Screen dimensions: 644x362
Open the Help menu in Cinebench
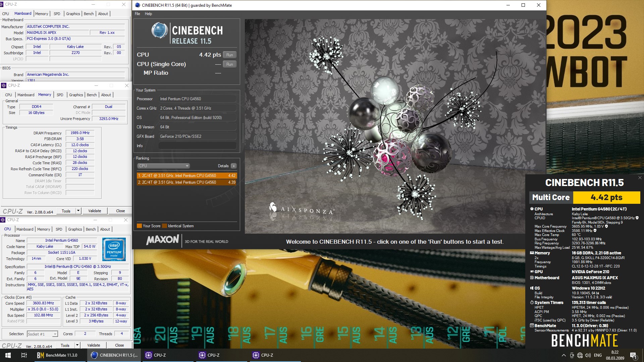coord(148,14)
